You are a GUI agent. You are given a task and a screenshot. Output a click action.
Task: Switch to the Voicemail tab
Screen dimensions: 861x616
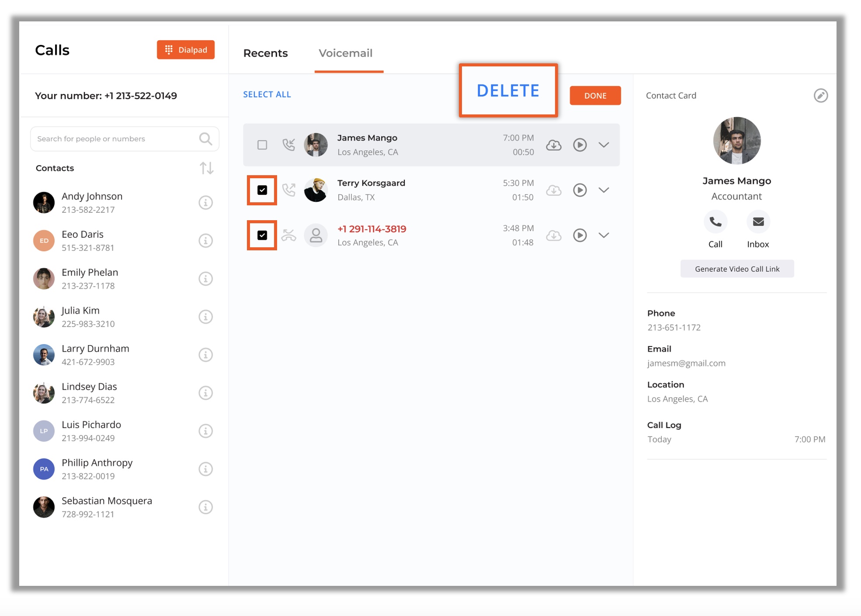point(345,53)
